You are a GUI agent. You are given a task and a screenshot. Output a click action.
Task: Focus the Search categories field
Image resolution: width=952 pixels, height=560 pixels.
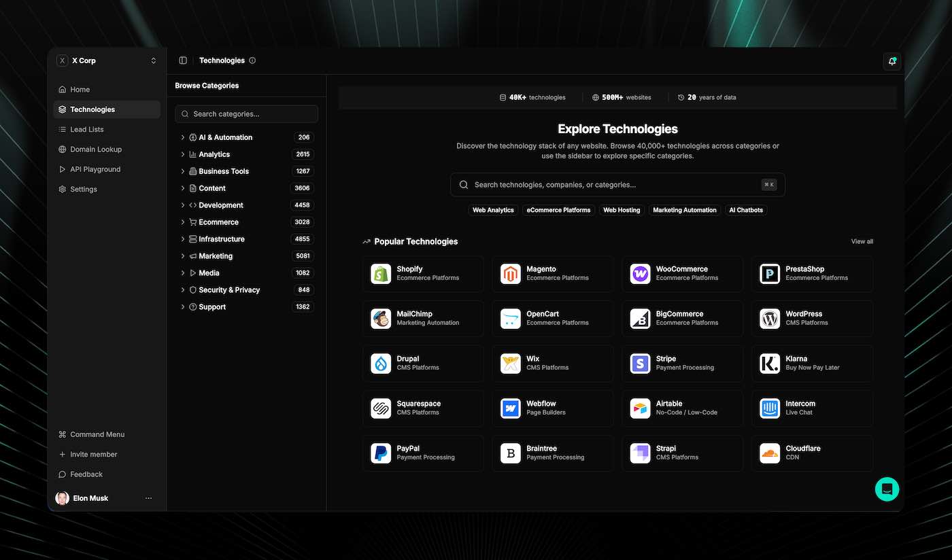click(x=246, y=114)
